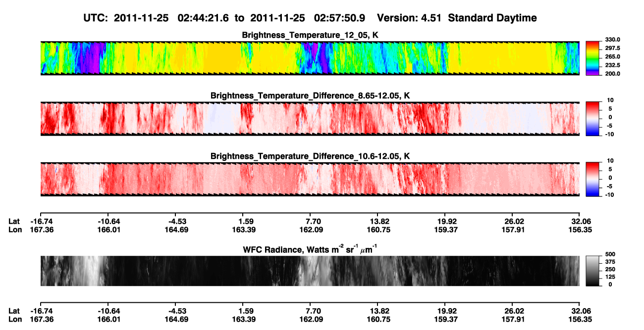Click latitude '13.82' on axis above WFC title
Image resolution: width=644 pixels, height=330 pixels.
pos(378,221)
